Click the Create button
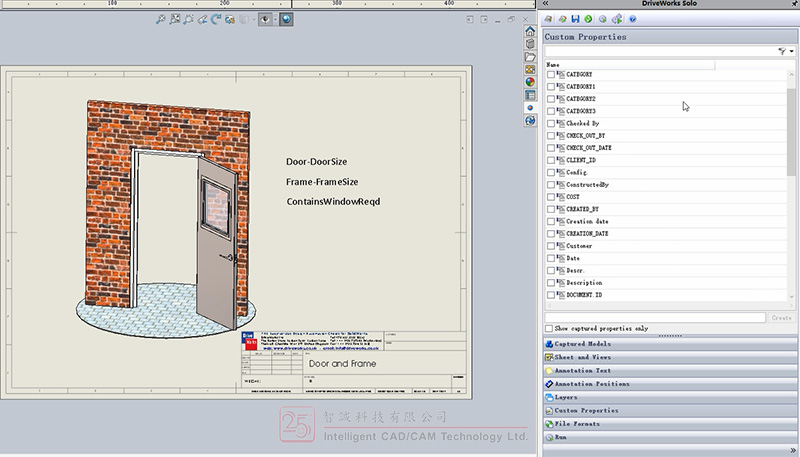 pos(782,317)
